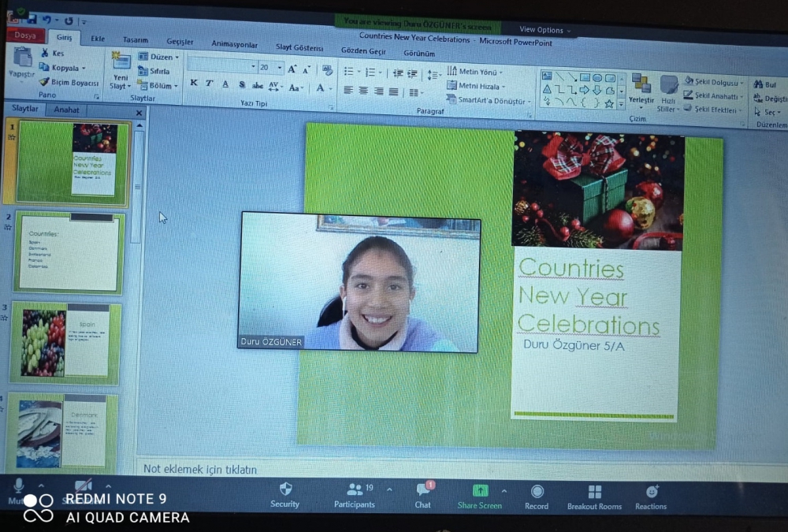Viewport: 788px width, 532px height.
Task: Start Zoom recording with Record
Action: [x=537, y=497]
